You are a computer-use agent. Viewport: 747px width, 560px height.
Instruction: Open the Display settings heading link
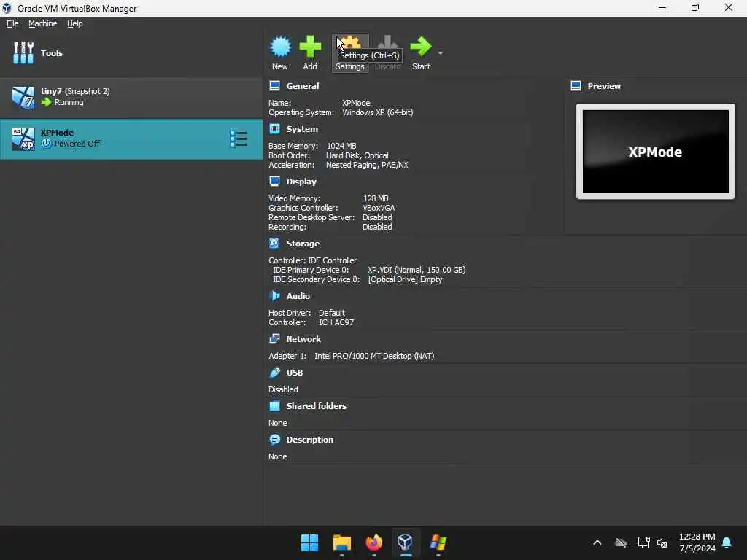point(301,182)
